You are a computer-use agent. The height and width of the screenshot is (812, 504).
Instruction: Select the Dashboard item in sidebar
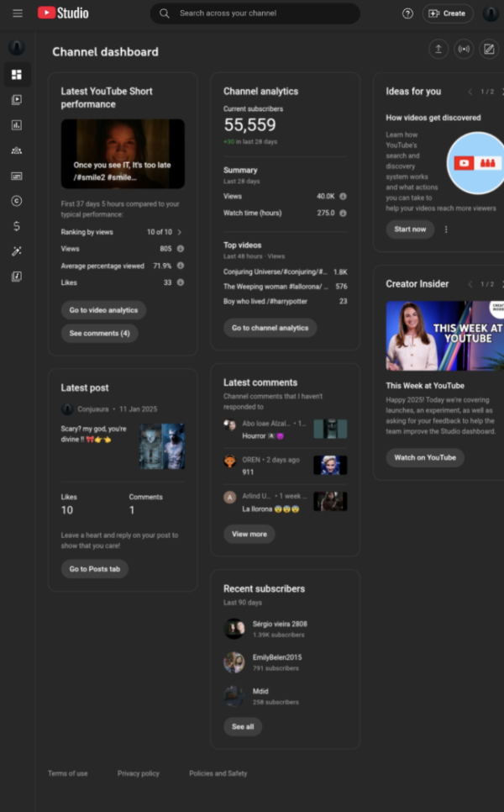[17, 75]
